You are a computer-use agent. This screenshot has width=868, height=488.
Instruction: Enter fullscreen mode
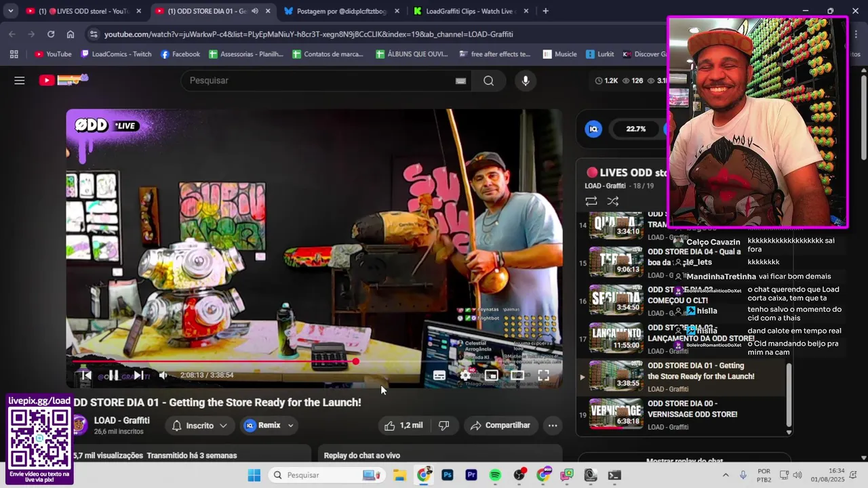click(543, 375)
